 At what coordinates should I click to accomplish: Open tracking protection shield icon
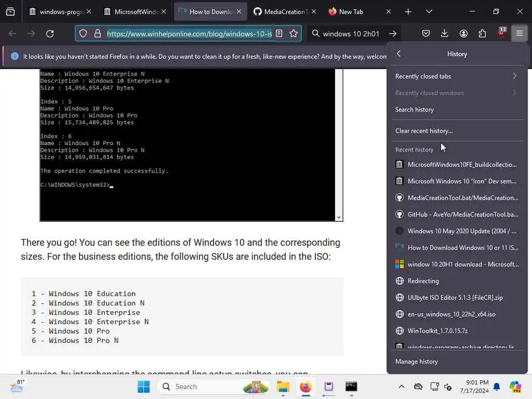coord(83,34)
